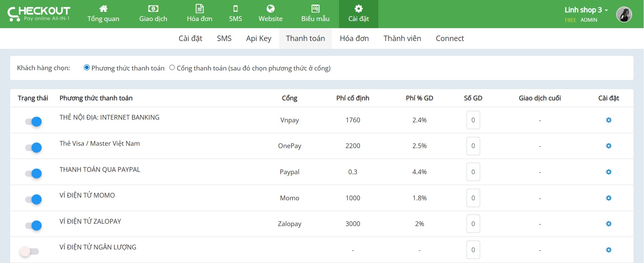
Task: Open Biểu mẫu form icon
Action: [315, 8]
